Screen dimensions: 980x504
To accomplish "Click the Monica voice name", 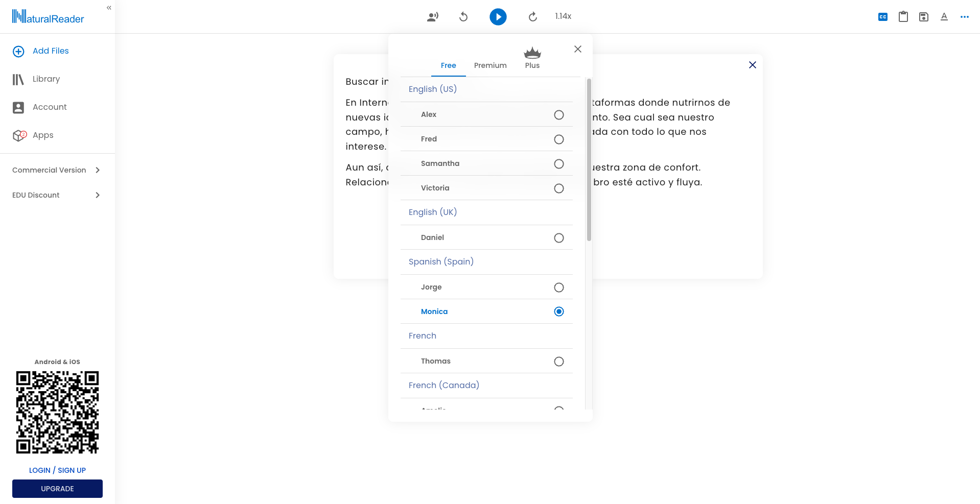I will pyautogui.click(x=434, y=311).
